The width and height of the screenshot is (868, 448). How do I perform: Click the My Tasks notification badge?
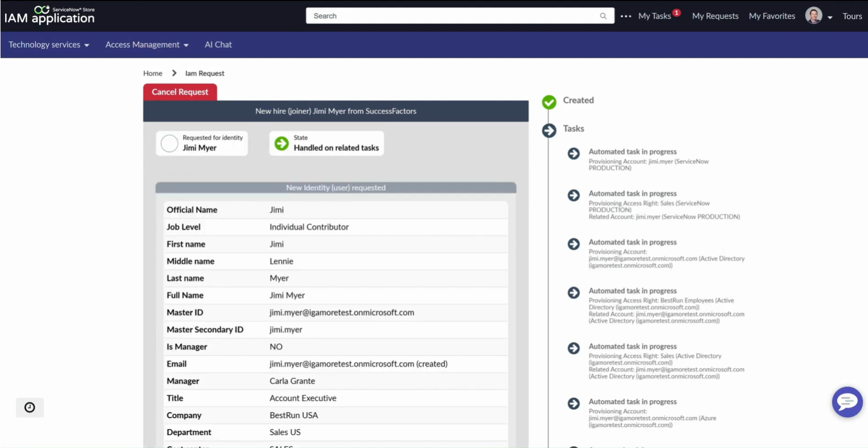676,13
